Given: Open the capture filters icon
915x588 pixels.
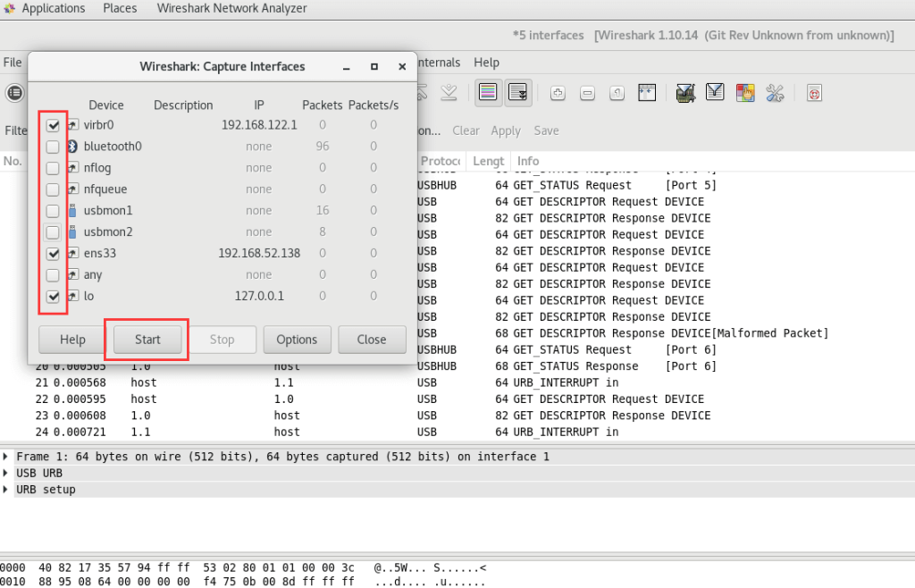Looking at the screenshot, I should click(x=685, y=93).
